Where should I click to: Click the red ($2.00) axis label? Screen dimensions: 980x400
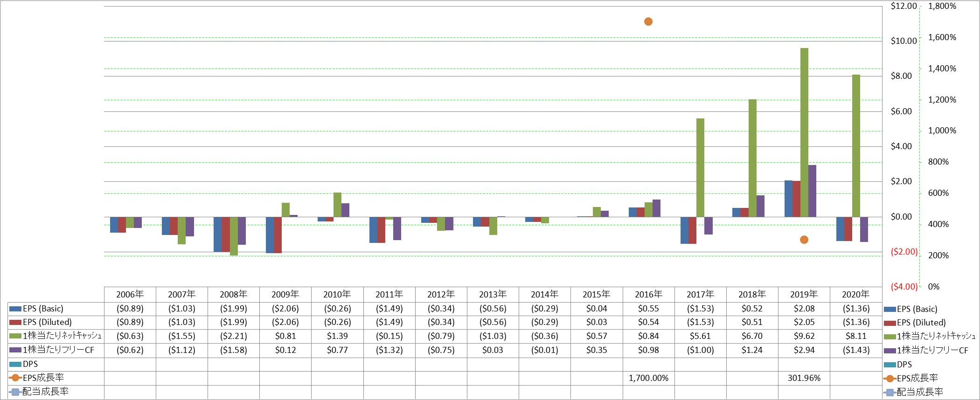coord(904,252)
